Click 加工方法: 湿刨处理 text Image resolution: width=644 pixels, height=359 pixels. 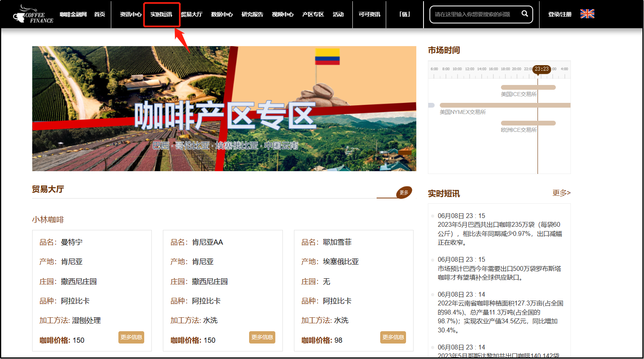tap(70, 320)
